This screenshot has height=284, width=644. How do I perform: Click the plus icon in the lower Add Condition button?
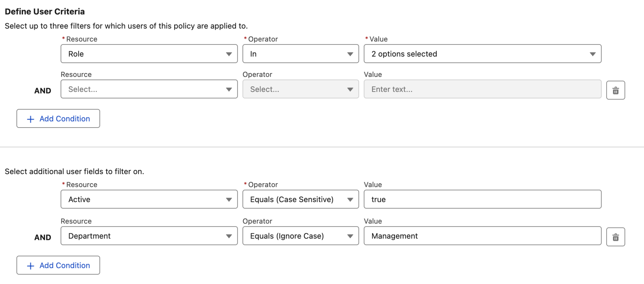pyautogui.click(x=30, y=265)
